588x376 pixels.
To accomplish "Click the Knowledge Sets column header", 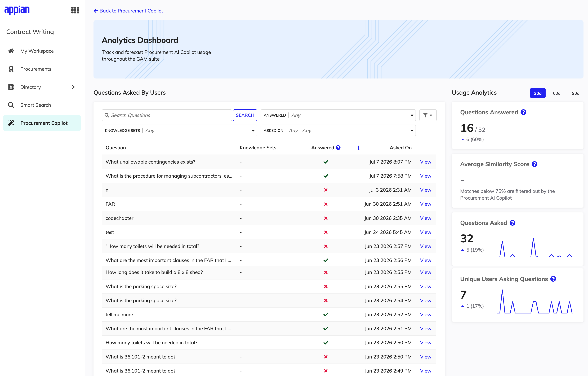I will coord(258,148).
